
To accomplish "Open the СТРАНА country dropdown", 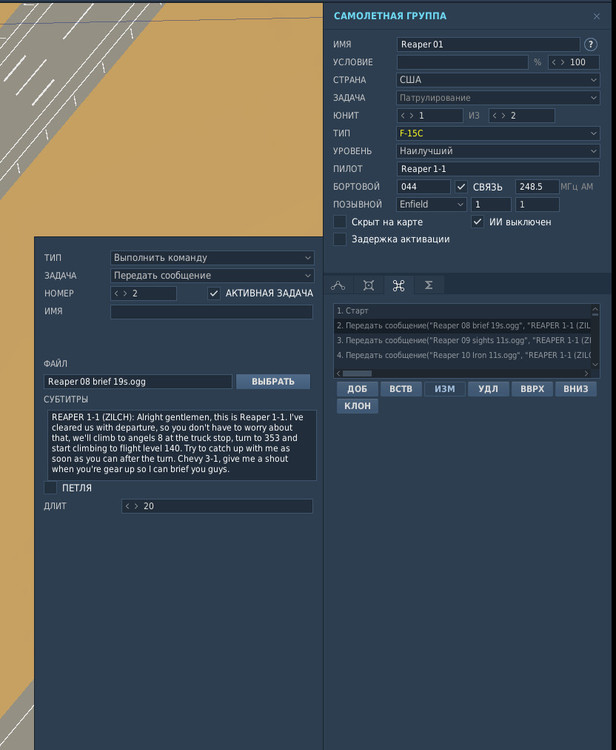I will pos(498,80).
